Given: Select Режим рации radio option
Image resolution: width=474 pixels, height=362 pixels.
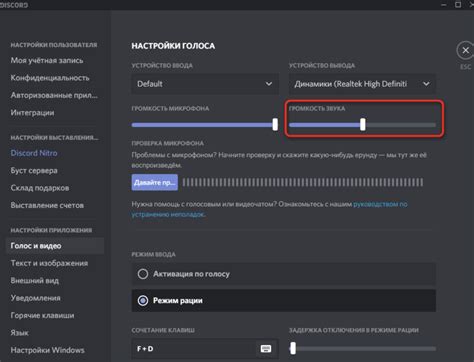Looking at the screenshot, I should pyautogui.click(x=284, y=301).
